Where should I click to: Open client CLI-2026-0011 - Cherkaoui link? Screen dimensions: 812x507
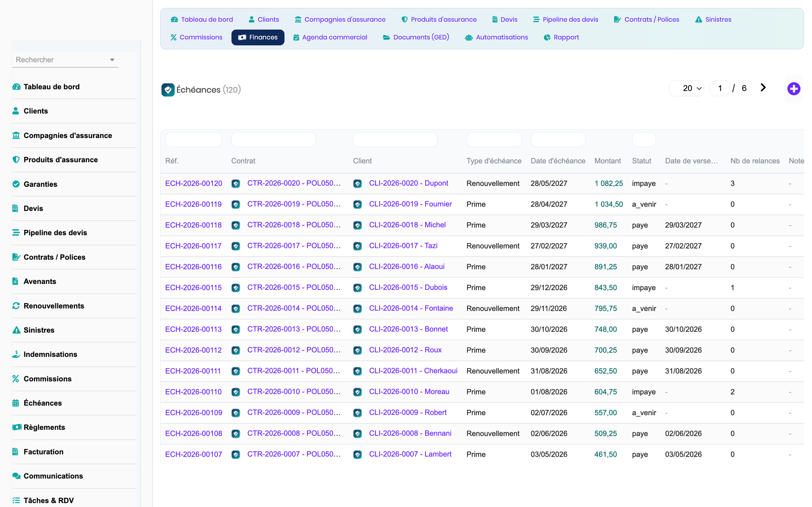(413, 371)
